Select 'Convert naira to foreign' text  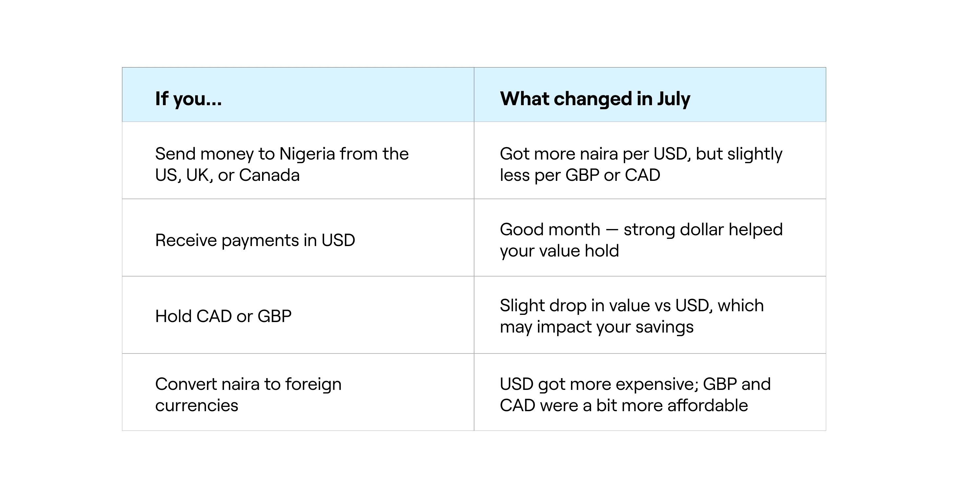pos(248,384)
